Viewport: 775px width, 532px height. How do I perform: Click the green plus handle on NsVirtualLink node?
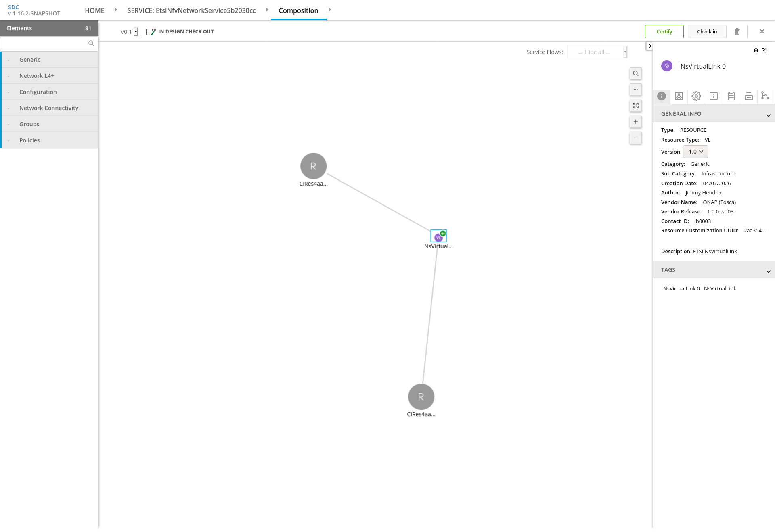[443, 234]
